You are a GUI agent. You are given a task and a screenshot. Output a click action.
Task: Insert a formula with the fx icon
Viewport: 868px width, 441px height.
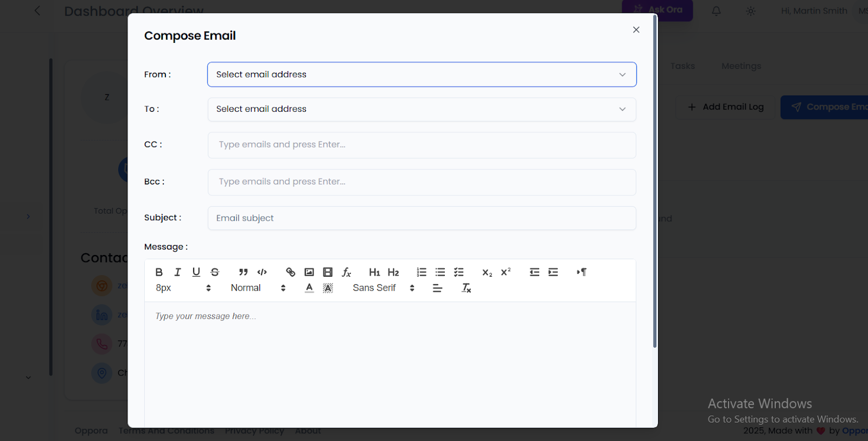[346, 272]
